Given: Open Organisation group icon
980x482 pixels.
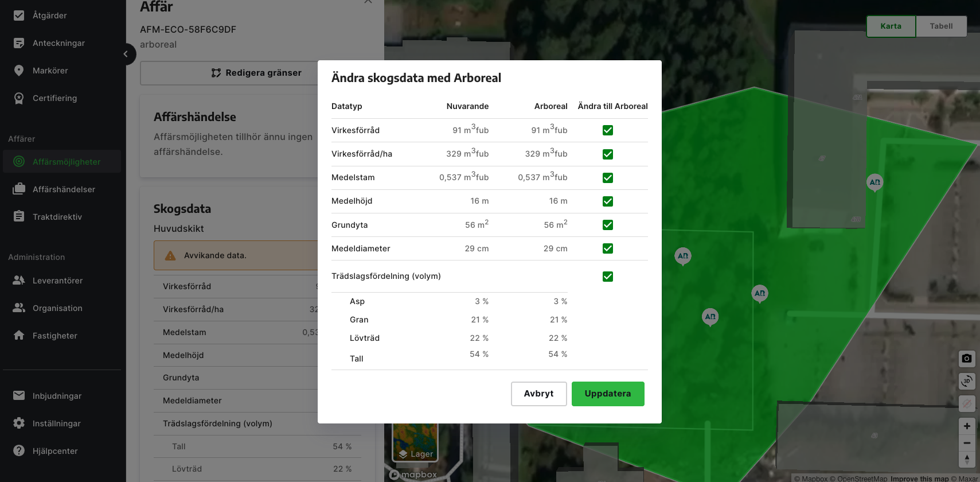Looking at the screenshot, I should (x=19, y=308).
